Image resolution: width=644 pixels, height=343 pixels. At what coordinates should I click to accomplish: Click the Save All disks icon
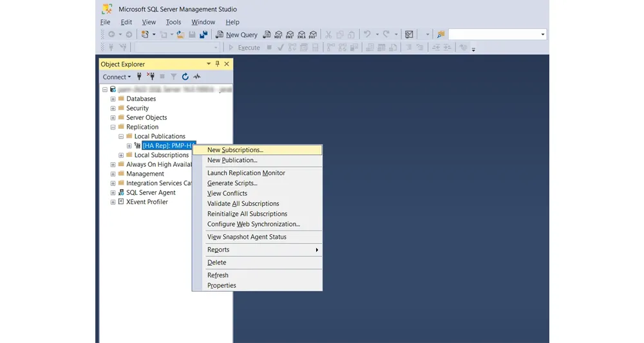[204, 35]
